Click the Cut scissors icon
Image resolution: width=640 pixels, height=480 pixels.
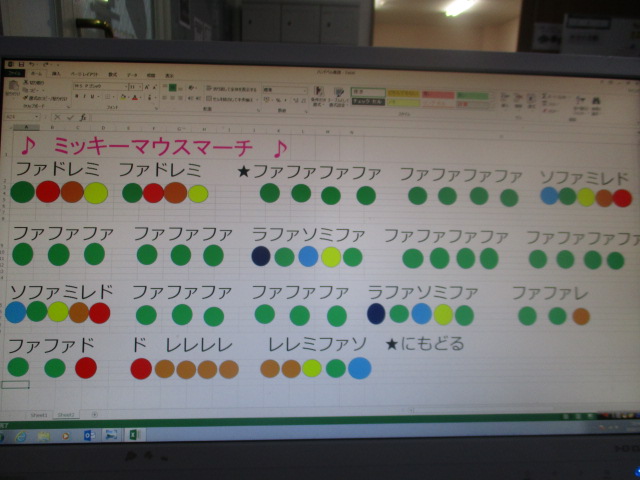(26, 82)
